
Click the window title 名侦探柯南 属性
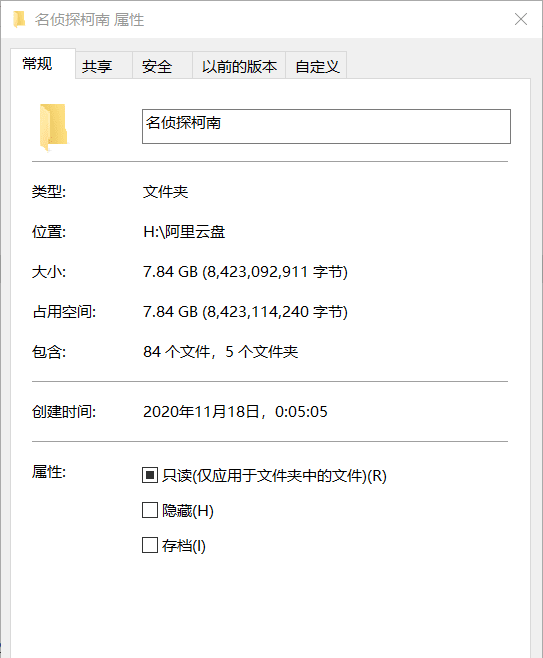(89, 20)
